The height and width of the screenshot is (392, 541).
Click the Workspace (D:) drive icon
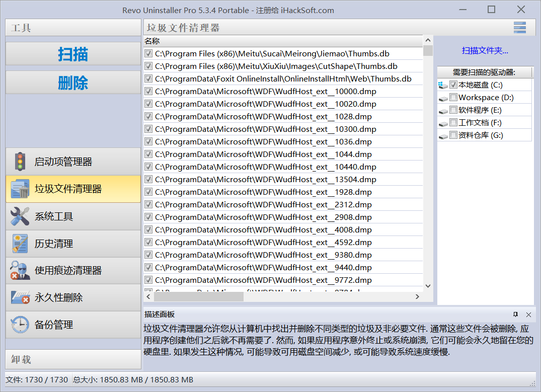coord(443,98)
